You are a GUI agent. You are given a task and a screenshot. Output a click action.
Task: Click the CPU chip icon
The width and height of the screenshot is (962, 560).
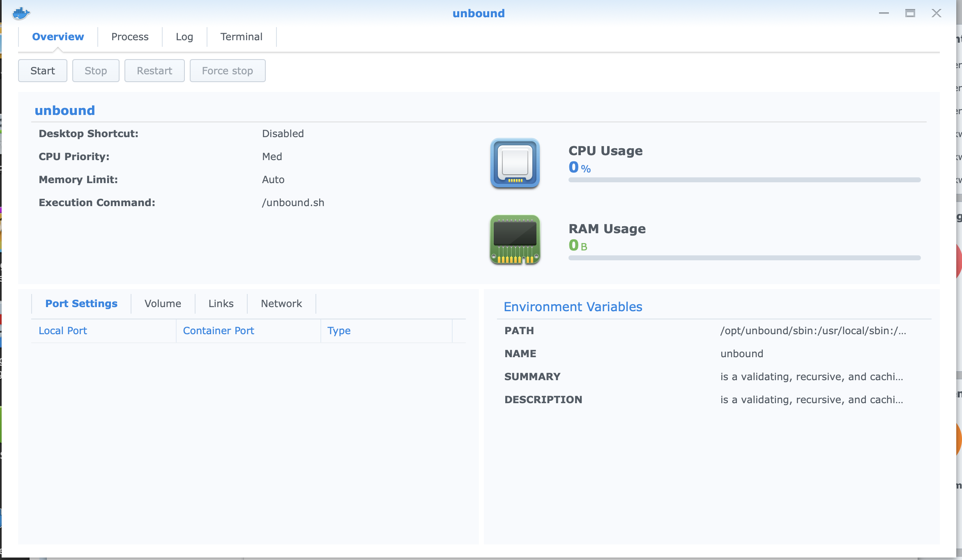[515, 163]
